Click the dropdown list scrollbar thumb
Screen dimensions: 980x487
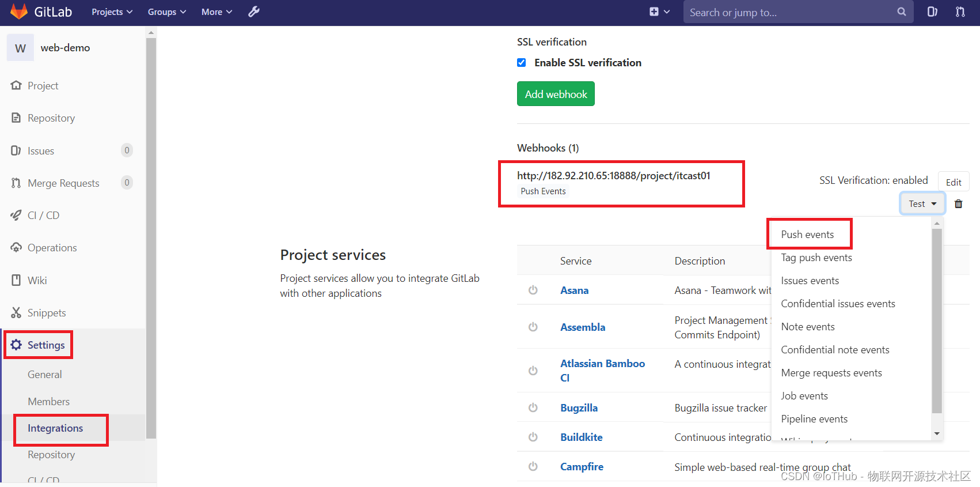pyautogui.click(x=937, y=321)
